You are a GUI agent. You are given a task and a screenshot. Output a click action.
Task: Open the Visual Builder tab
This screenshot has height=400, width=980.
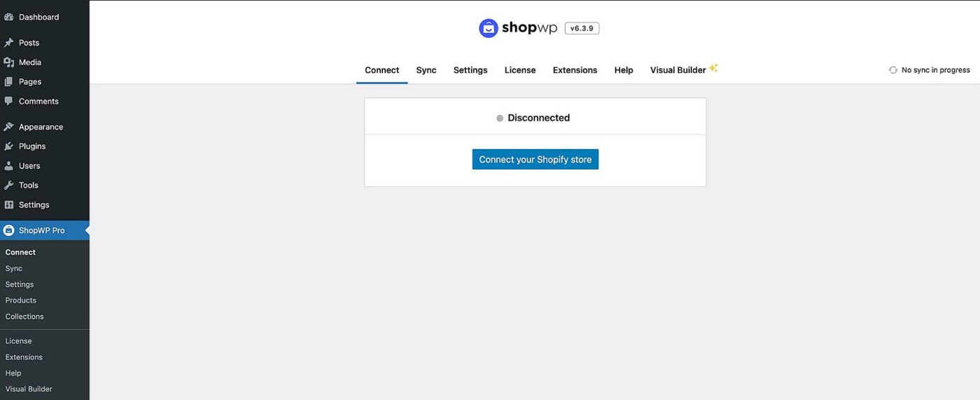(x=678, y=70)
